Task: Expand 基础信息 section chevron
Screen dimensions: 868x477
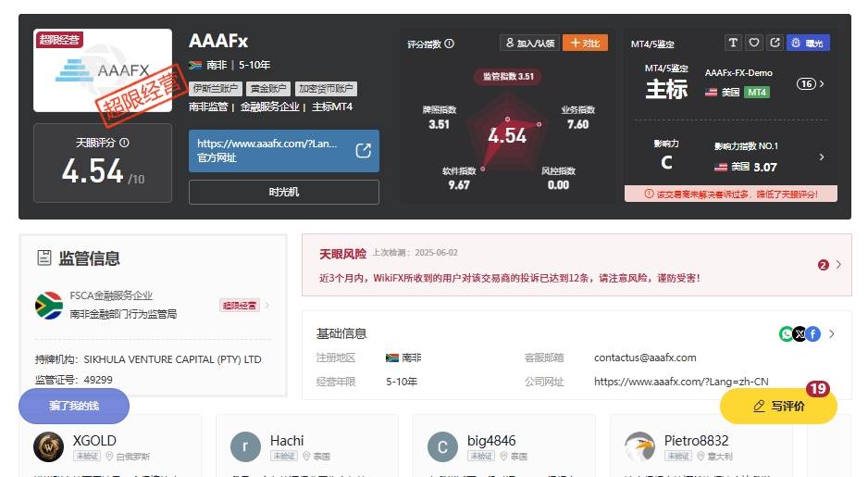Action: click(832, 333)
